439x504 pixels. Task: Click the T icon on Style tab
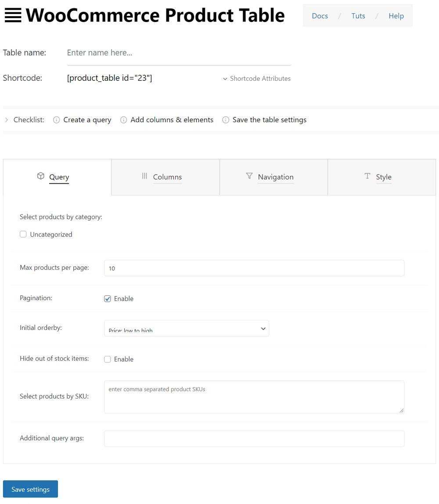(367, 176)
